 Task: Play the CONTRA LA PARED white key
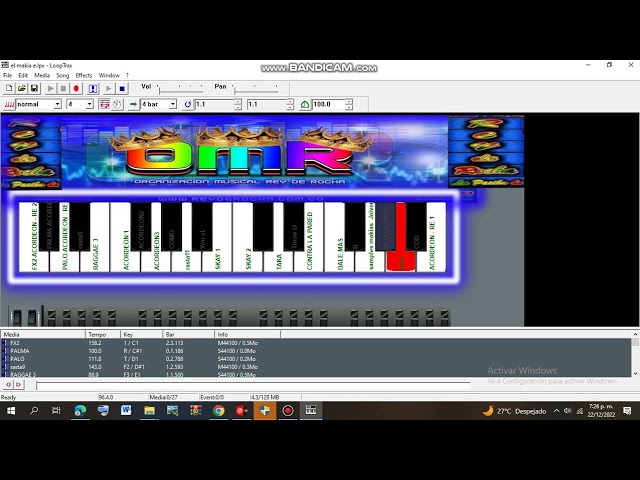point(309,261)
